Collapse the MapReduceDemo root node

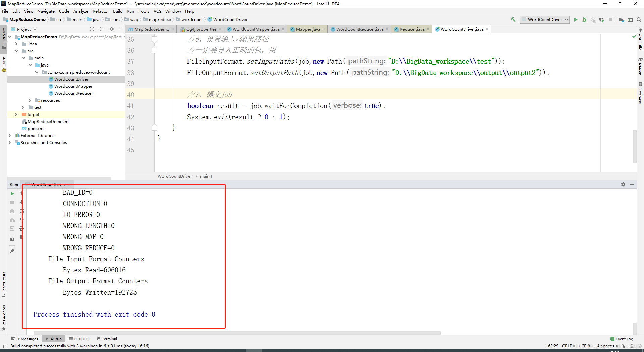pyautogui.click(x=10, y=37)
